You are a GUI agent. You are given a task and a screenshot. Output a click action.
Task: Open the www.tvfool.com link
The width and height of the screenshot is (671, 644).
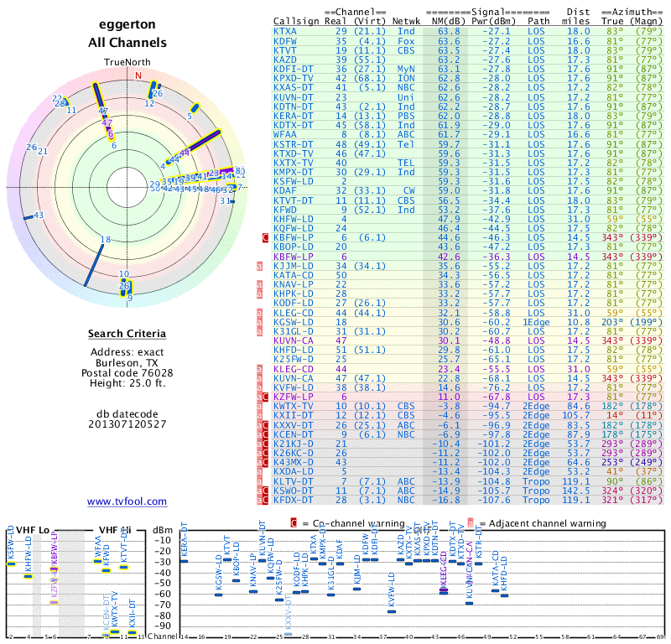pyautogui.click(x=127, y=501)
